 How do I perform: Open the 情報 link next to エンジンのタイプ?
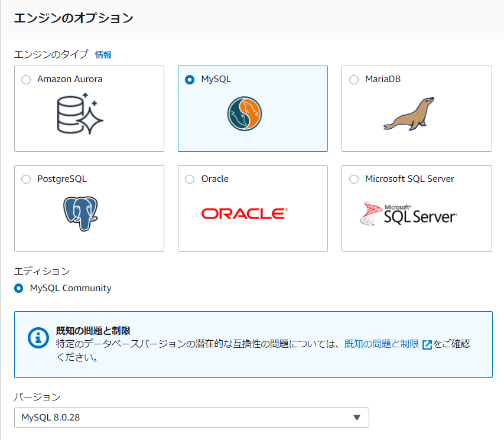click(103, 55)
